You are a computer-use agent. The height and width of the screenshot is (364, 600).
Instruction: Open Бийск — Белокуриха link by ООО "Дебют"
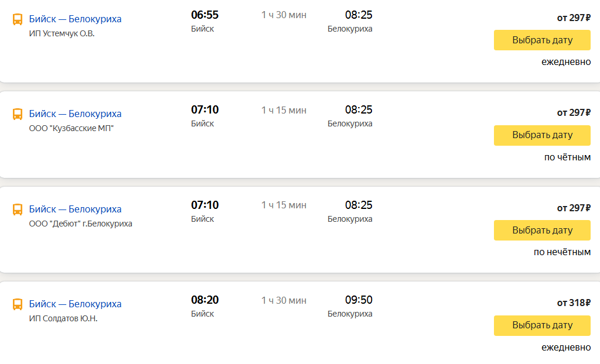point(75,209)
